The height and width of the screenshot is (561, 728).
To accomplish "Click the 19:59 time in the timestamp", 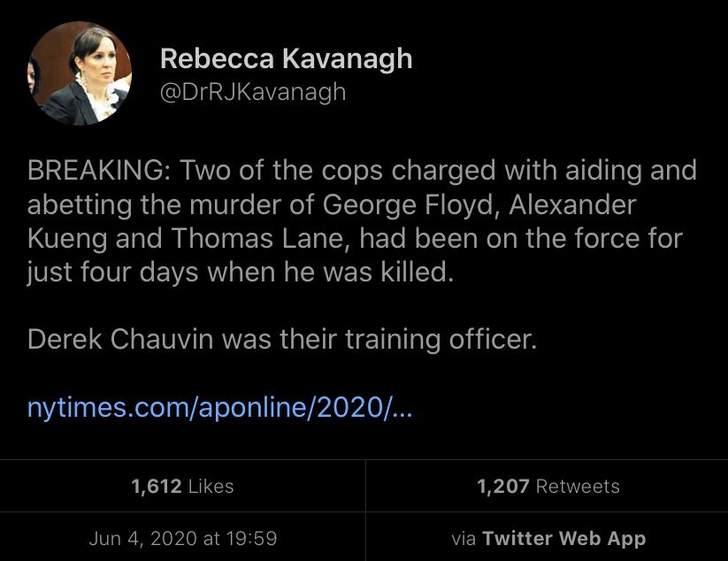I will click(x=252, y=538).
